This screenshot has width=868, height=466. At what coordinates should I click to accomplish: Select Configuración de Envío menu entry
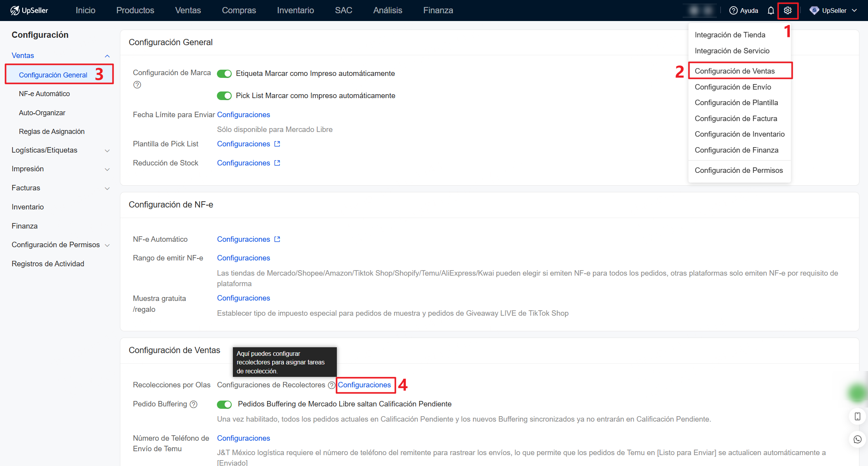(x=732, y=87)
